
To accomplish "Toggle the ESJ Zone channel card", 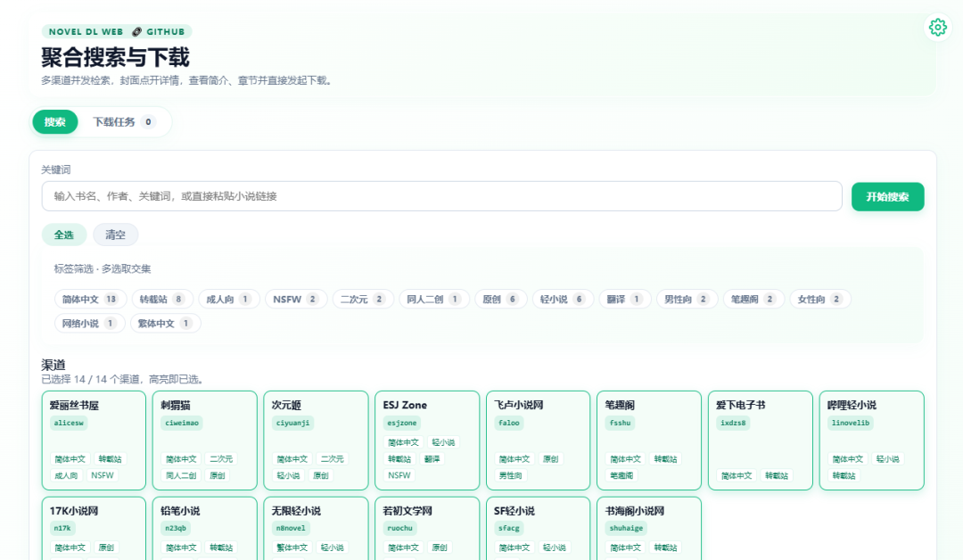I will 426,440.
